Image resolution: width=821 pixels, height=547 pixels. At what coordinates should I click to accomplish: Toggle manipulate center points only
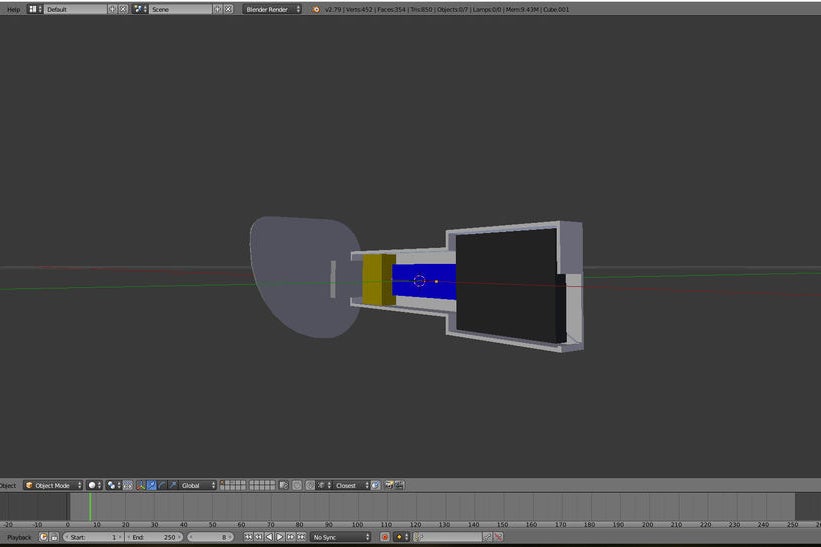[128, 485]
